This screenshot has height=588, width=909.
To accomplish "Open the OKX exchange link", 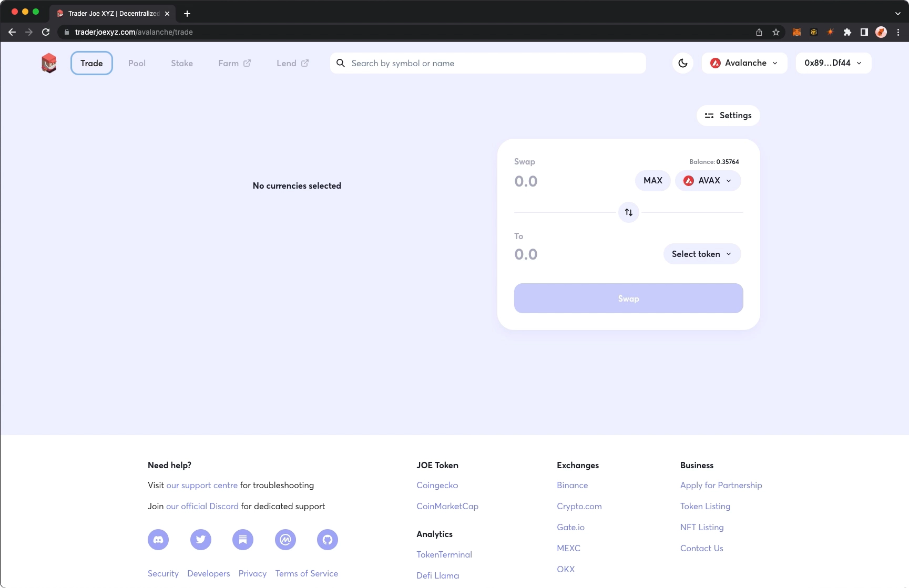I will click(566, 569).
